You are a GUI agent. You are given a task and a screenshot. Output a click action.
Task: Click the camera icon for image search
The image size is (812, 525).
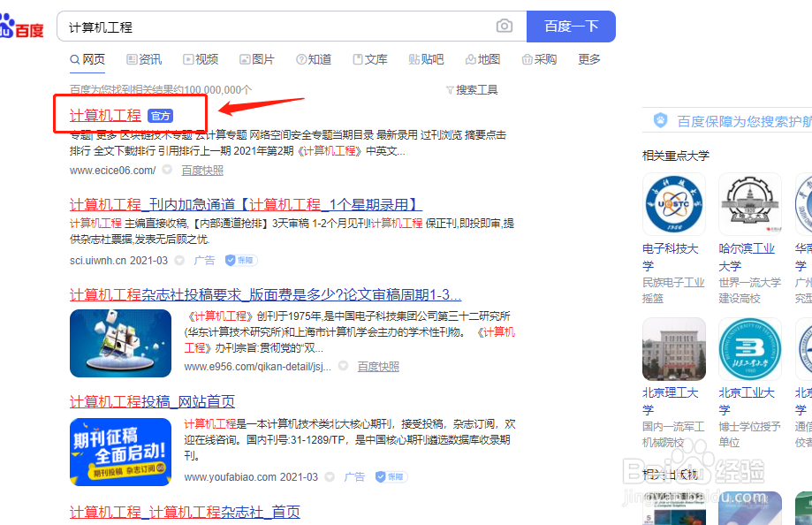(x=504, y=27)
